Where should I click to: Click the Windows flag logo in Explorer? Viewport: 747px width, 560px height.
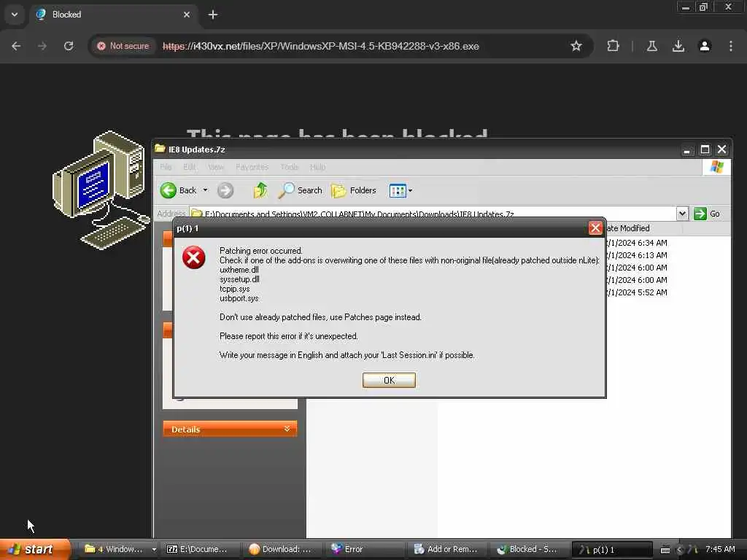tap(716, 167)
